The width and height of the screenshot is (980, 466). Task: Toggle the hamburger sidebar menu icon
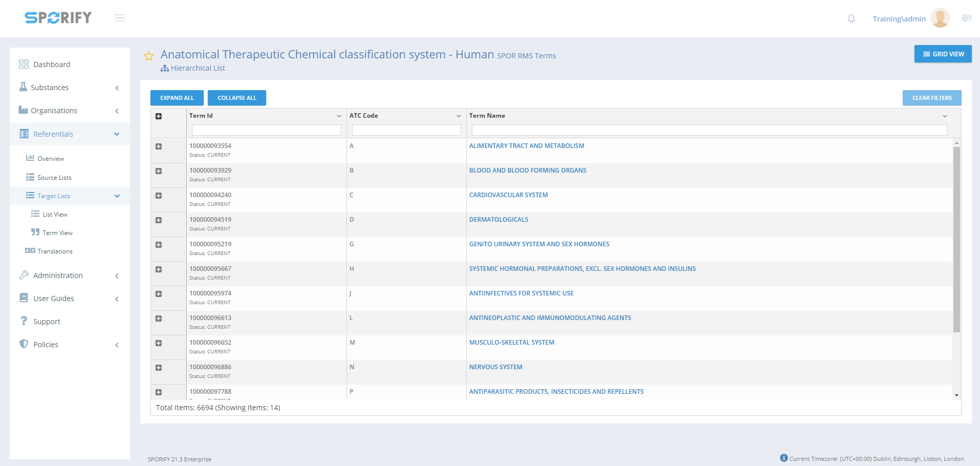120,18
